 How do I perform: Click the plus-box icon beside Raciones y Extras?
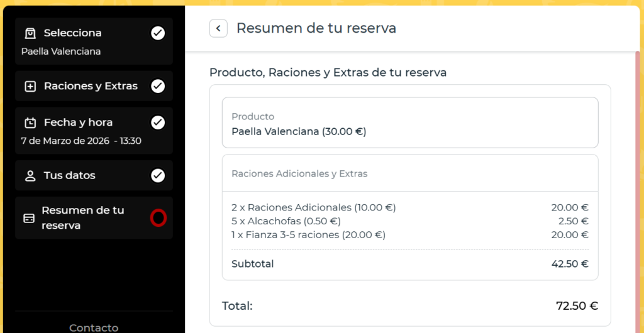30,87
